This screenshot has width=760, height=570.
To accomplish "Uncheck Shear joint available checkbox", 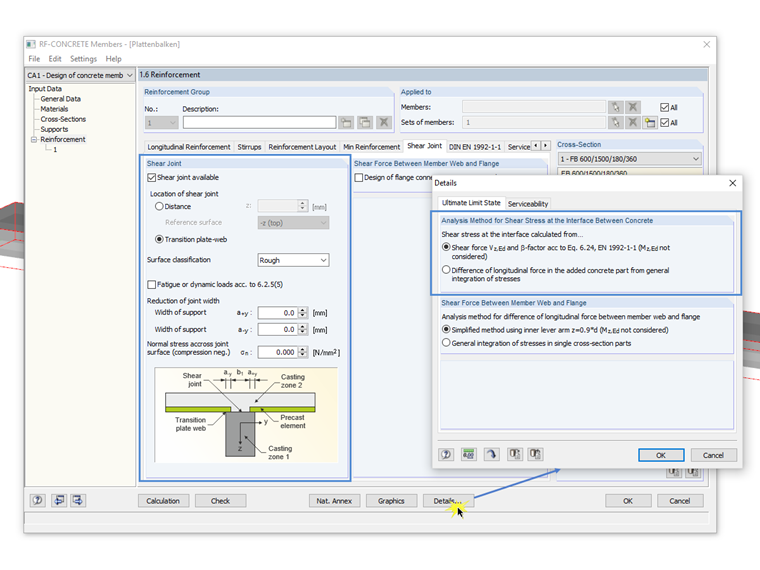I will click(x=152, y=177).
